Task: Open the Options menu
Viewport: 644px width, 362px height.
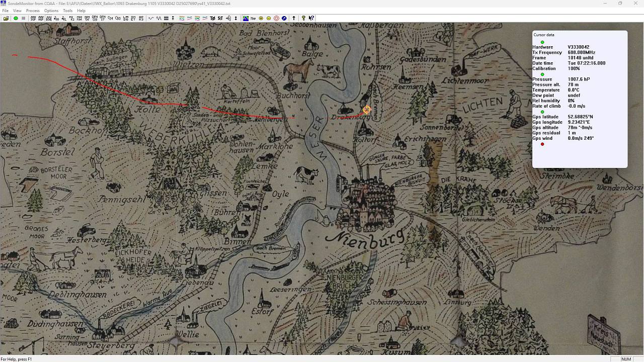Action: tap(51, 11)
